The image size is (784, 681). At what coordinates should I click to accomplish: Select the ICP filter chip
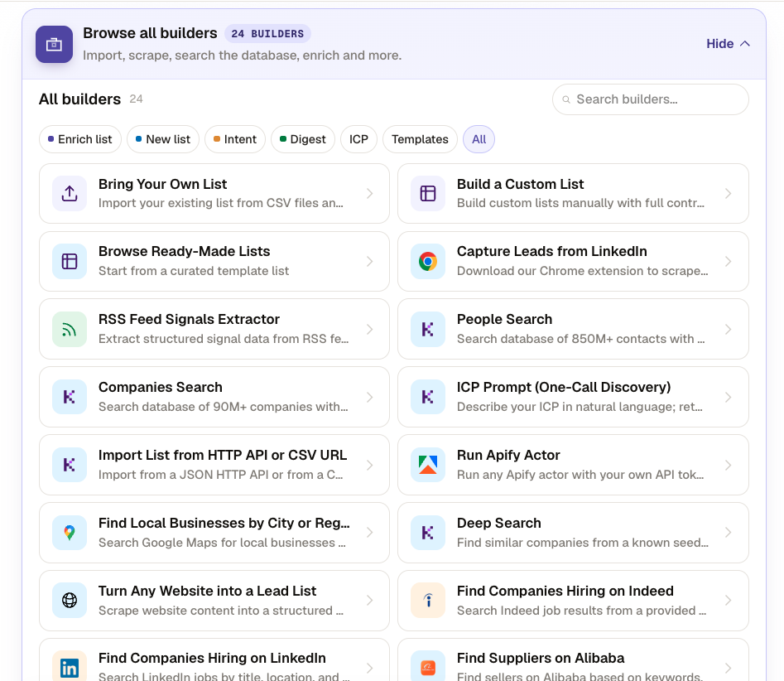[358, 139]
